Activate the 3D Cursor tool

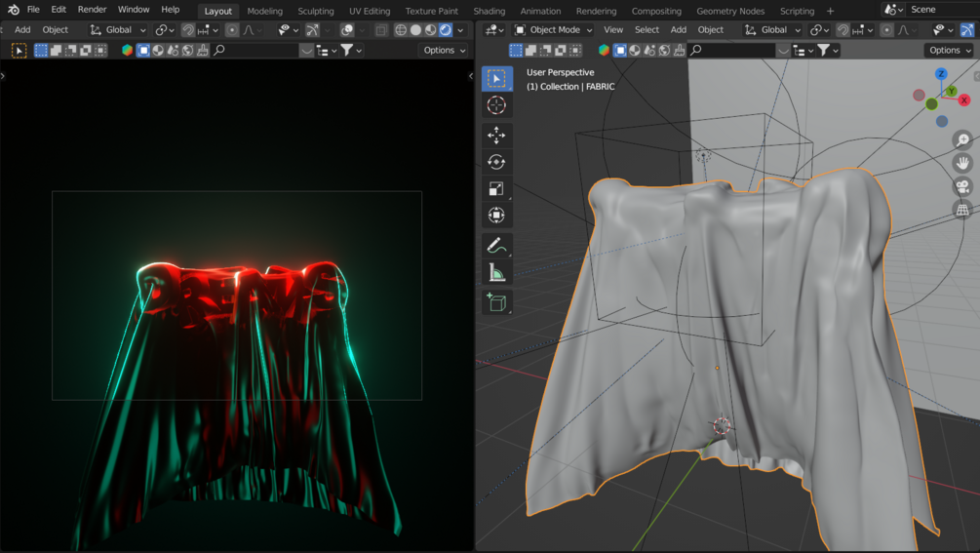pos(496,105)
